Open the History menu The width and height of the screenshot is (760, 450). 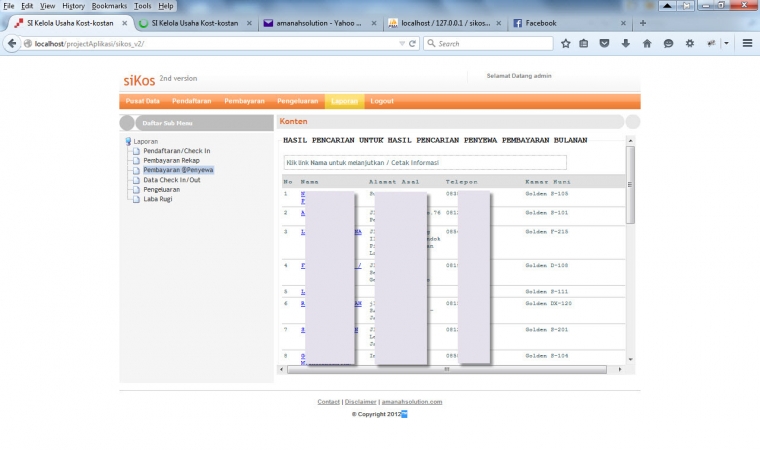pyautogui.click(x=73, y=6)
